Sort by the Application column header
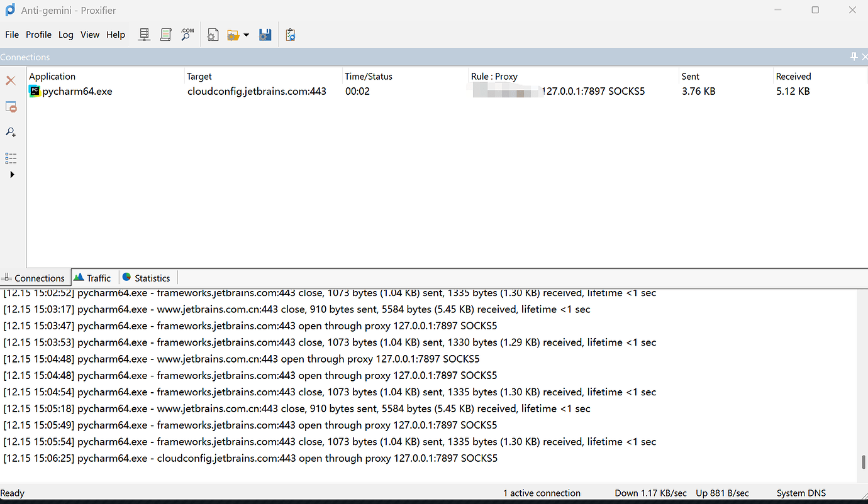This screenshot has height=504, width=868. click(105, 77)
